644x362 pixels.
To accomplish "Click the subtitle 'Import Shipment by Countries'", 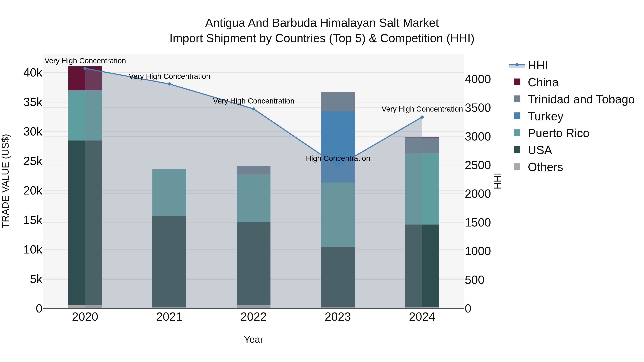I will click(248, 38).
